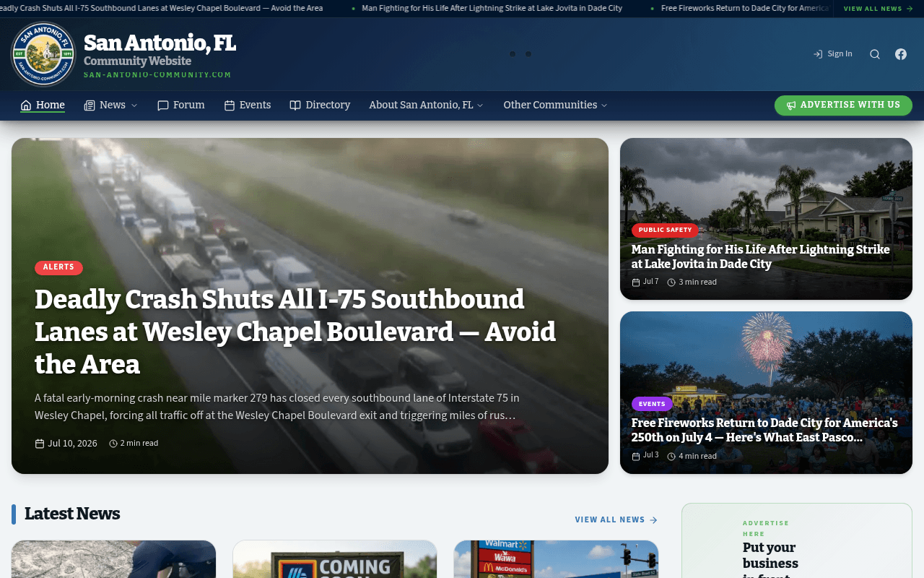Expand Other Communities dropdown
This screenshot has height=578, width=924.
pyautogui.click(x=555, y=105)
